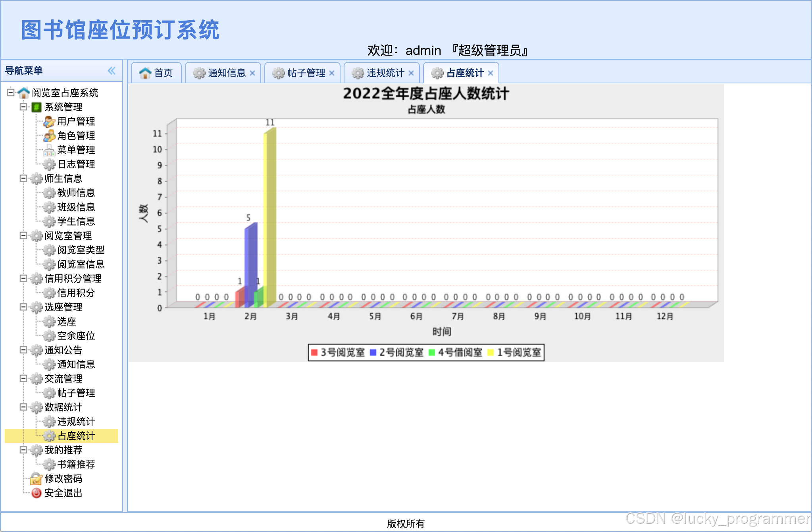Collapse the system management tree node
812x532 pixels.
tap(23, 107)
